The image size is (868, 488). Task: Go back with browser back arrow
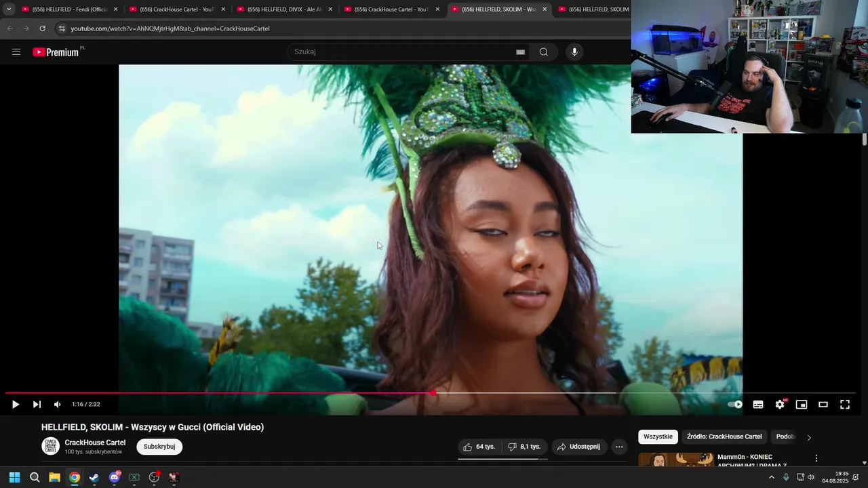[x=9, y=28]
